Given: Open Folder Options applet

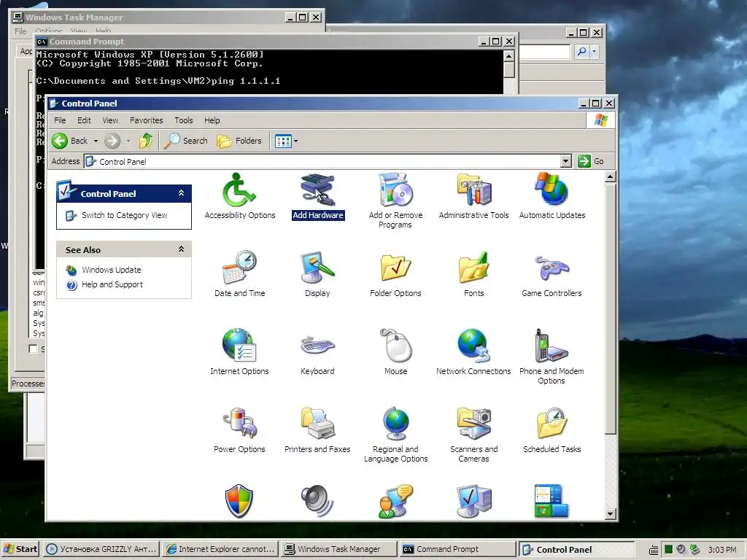Looking at the screenshot, I should tap(395, 274).
